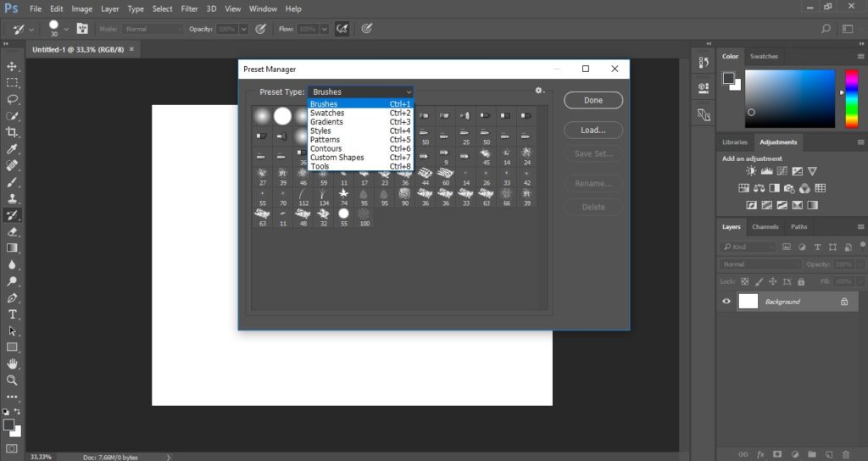The height and width of the screenshot is (461, 868).
Task: Choose the Hand tool
Action: 12,364
